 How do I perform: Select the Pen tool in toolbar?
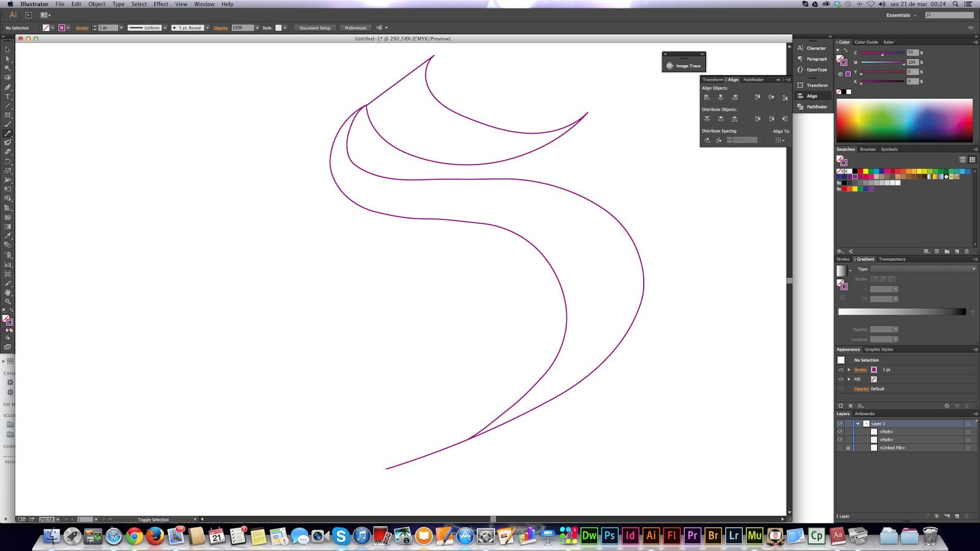[8, 88]
